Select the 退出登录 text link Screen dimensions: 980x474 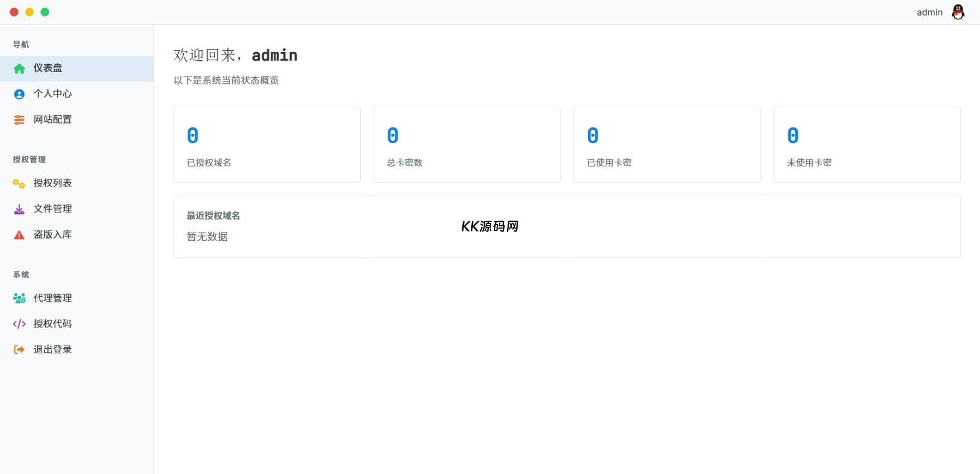coord(52,349)
